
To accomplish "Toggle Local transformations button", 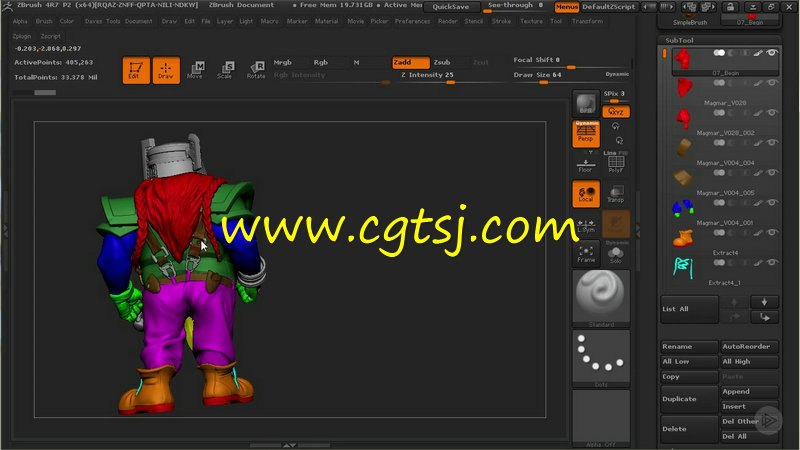I will [586, 194].
